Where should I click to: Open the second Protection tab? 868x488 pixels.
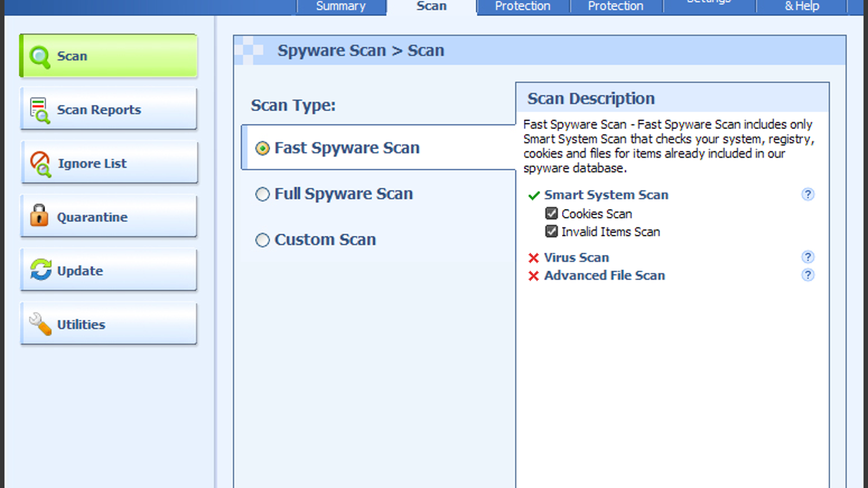point(616,7)
